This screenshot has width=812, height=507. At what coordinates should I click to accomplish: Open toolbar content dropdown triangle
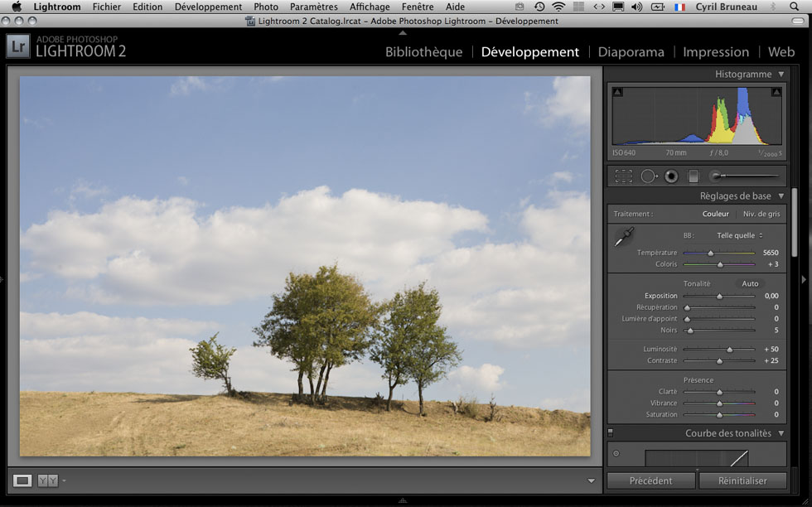591,480
